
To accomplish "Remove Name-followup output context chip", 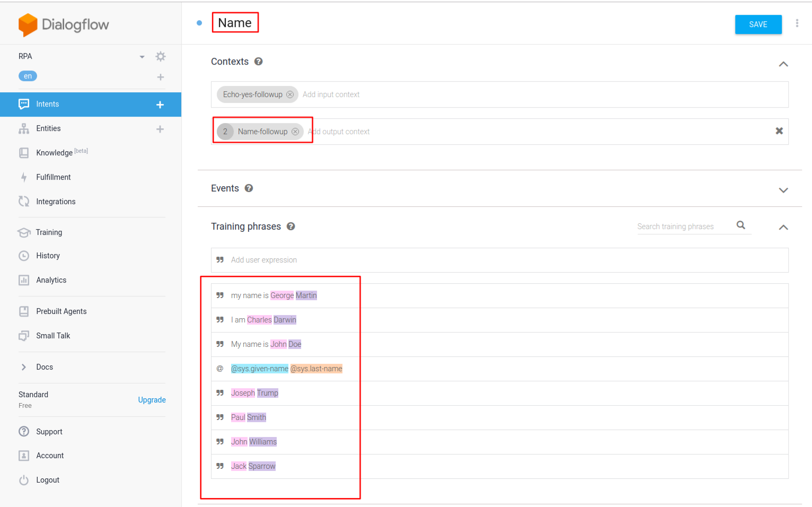I will tap(295, 132).
